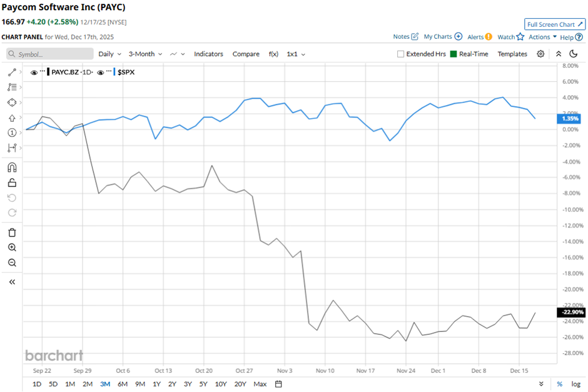Open the Indicators menu
Screen dimensions: 588x392
click(x=208, y=54)
